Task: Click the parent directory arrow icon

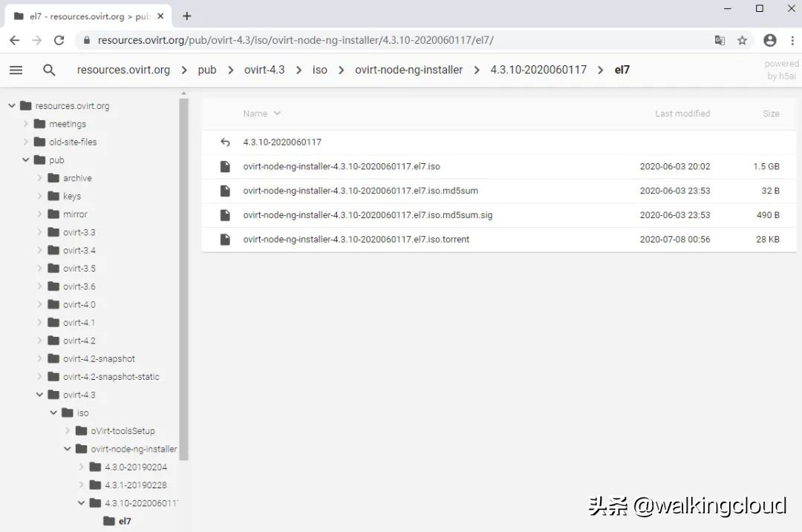Action: (x=225, y=142)
